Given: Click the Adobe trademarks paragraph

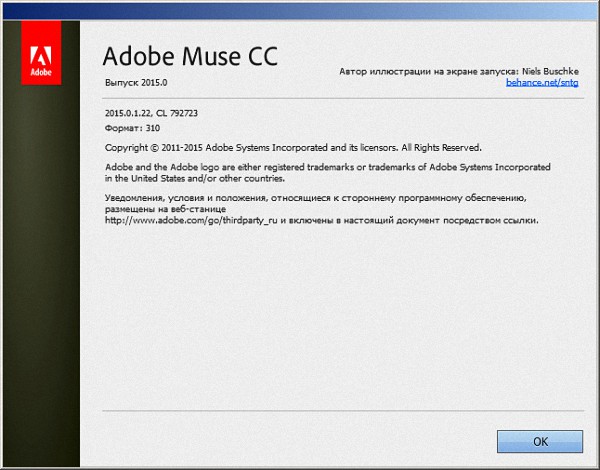Looking at the screenshot, I should [328, 166].
